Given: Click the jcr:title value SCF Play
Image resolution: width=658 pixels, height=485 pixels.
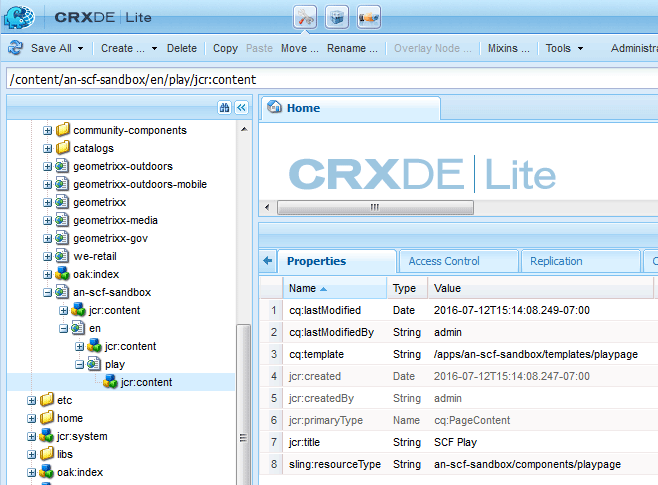Looking at the screenshot, I should [455, 442].
